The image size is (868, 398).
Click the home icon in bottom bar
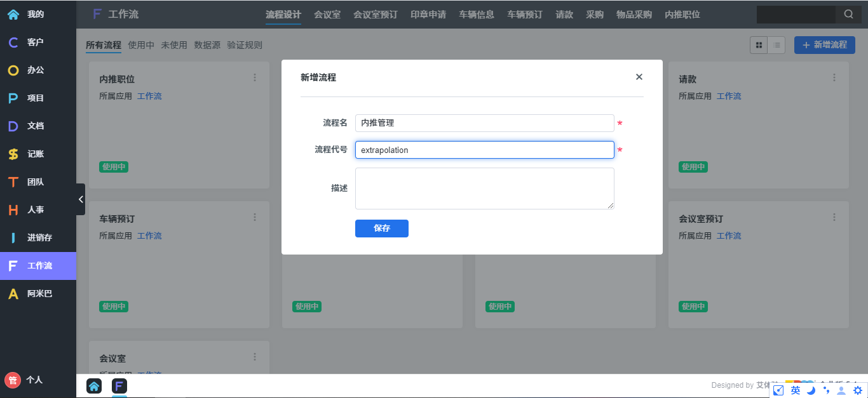point(94,386)
